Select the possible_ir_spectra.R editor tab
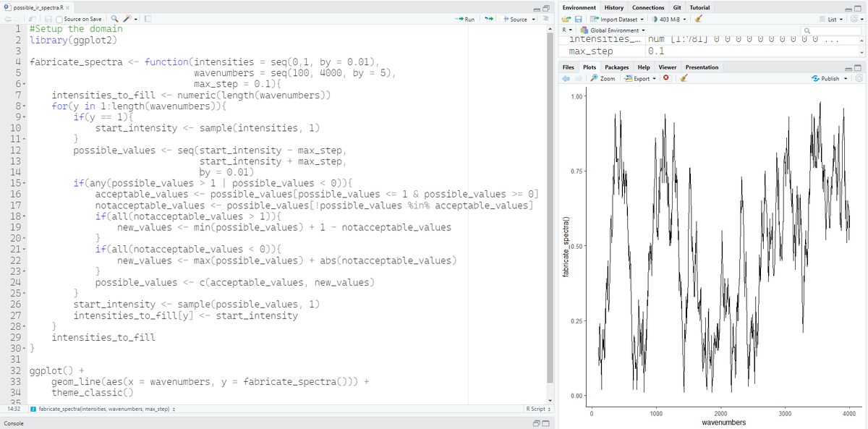The height and width of the screenshot is (429, 868). point(38,8)
